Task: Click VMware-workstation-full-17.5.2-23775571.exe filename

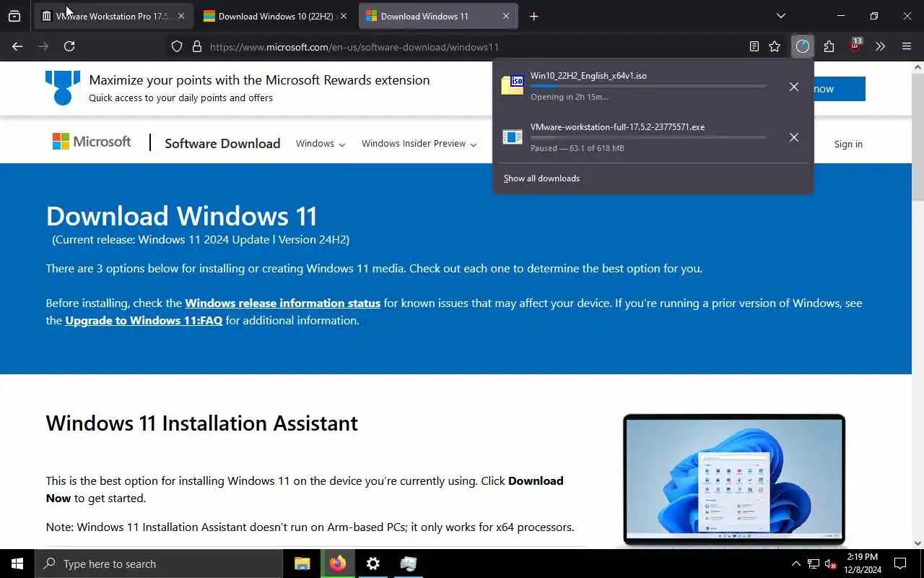Action: [617, 126]
